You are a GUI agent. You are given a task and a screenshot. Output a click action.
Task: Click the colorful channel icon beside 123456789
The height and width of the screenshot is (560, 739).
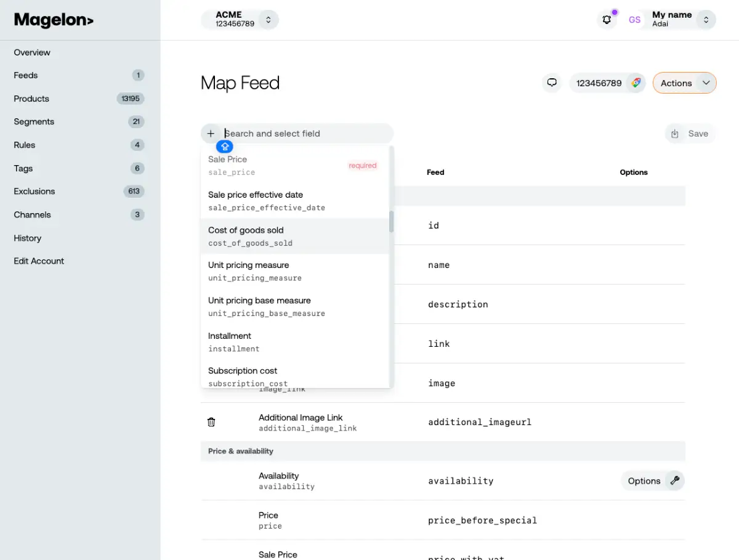(636, 83)
